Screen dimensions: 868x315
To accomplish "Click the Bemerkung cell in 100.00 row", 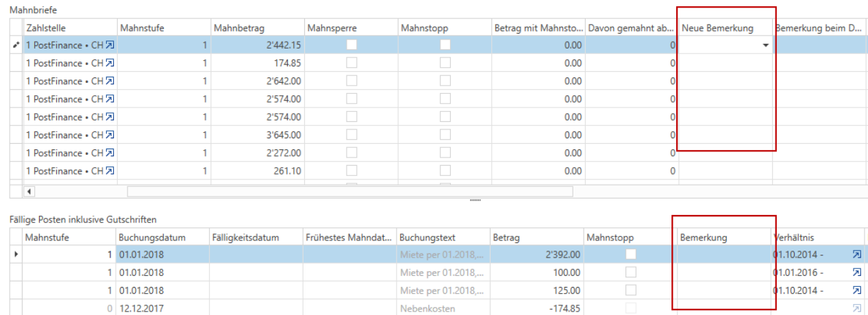I will coord(724,272).
